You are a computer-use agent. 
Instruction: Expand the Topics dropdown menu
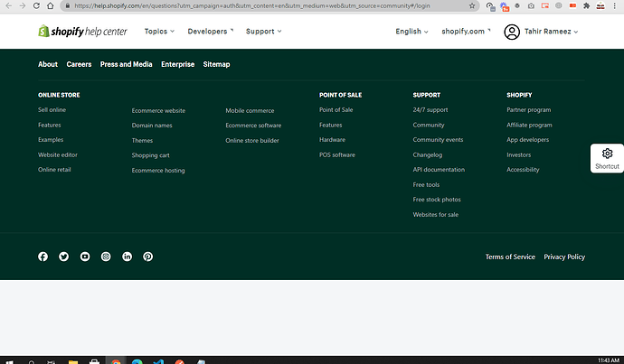(159, 31)
